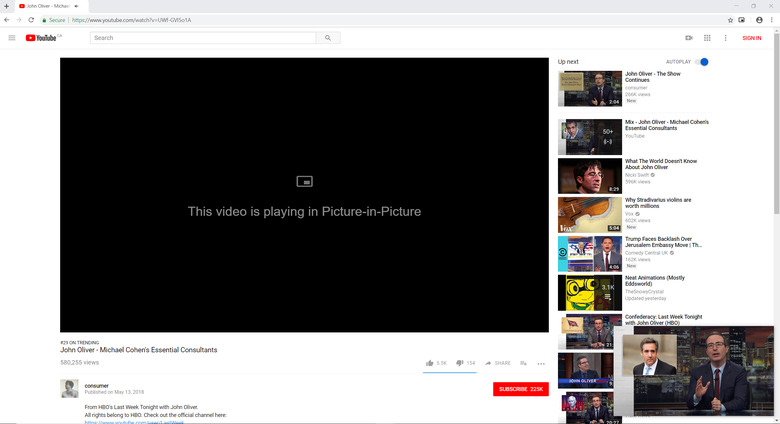Play the 4:06 Comedy Central thumbnail
The height and width of the screenshot is (424, 780).
pos(589,254)
